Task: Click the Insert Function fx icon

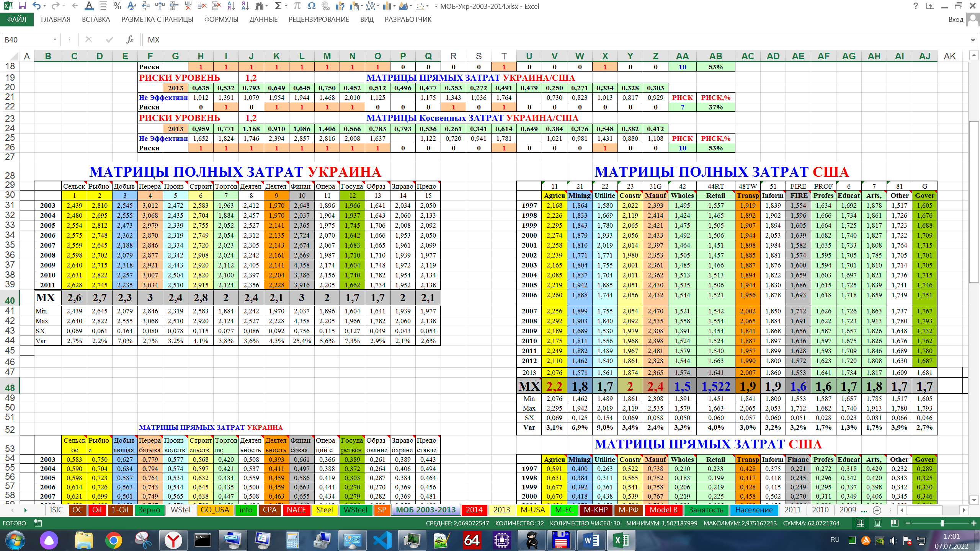Action: point(130,39)
